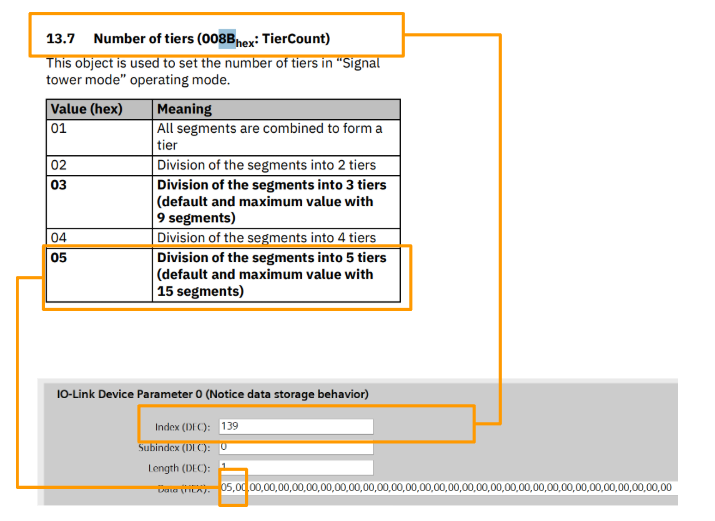The height and width of the screenshot is (521, 715).
Task: Click the 'Value (hex)' column header
Action: pos(86,109)
